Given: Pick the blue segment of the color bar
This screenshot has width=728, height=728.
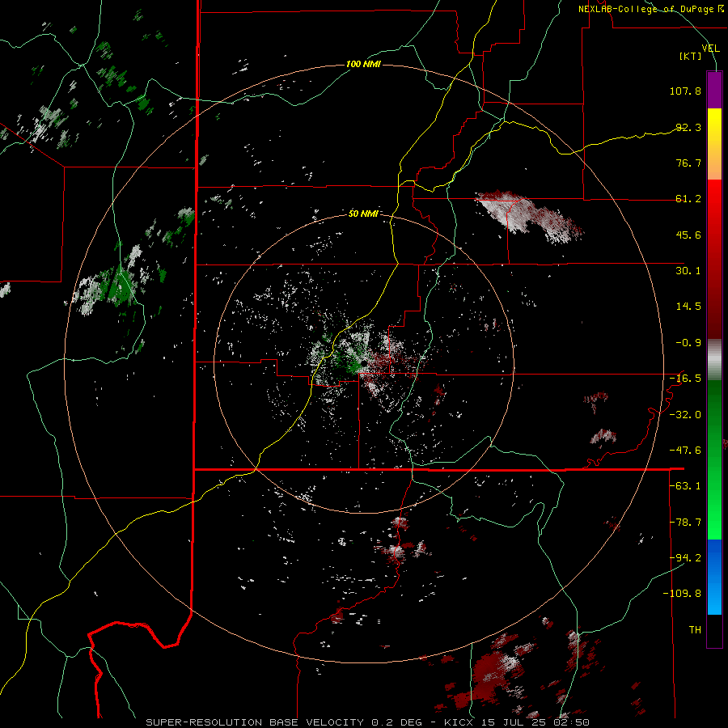Looking at the screenshot, I should click(x=714, y=577).
